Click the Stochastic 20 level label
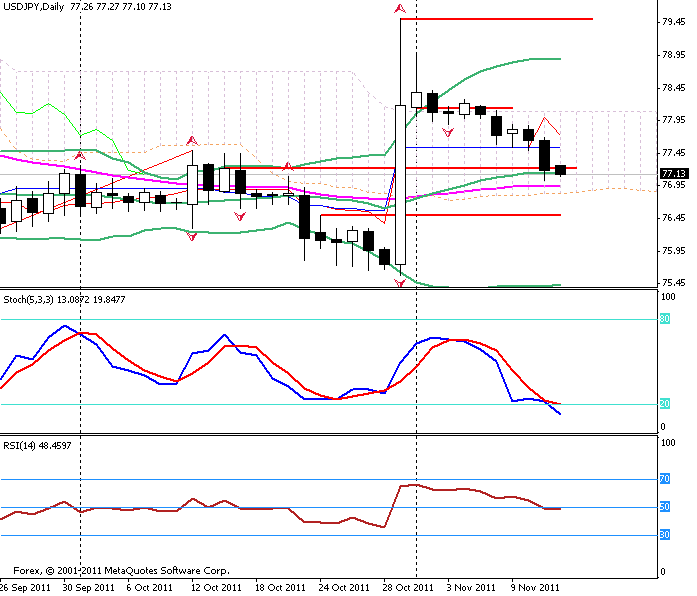 pyautogui.click(x=665, y=404)
